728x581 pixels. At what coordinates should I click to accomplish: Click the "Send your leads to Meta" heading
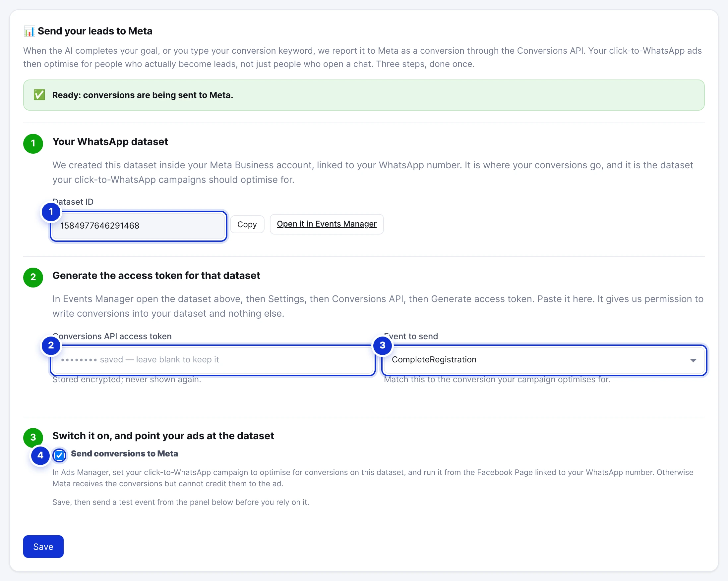tap(95, 31)
